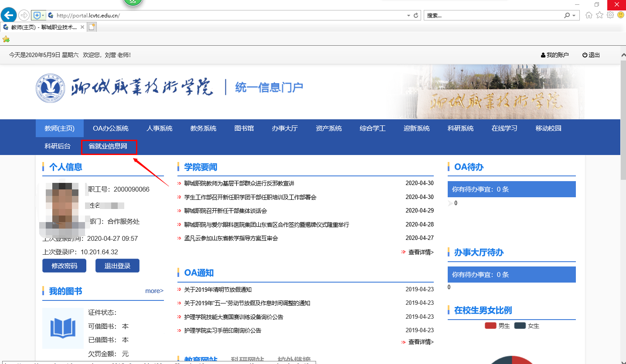Open the favorites star icon
The height and width of the screenshot is (364, 626).
pyautogui.click(x=599, y=15)
